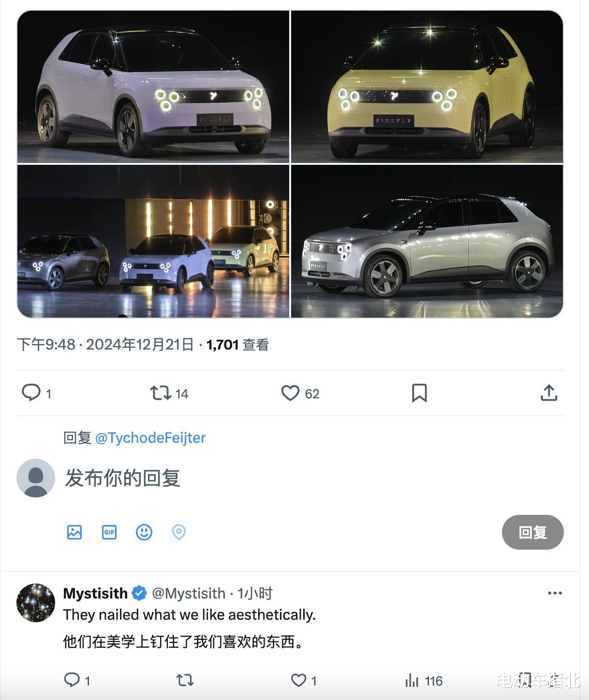Add an image to the reply
Viewport: 589px width, 700px height.
(74, 532)
